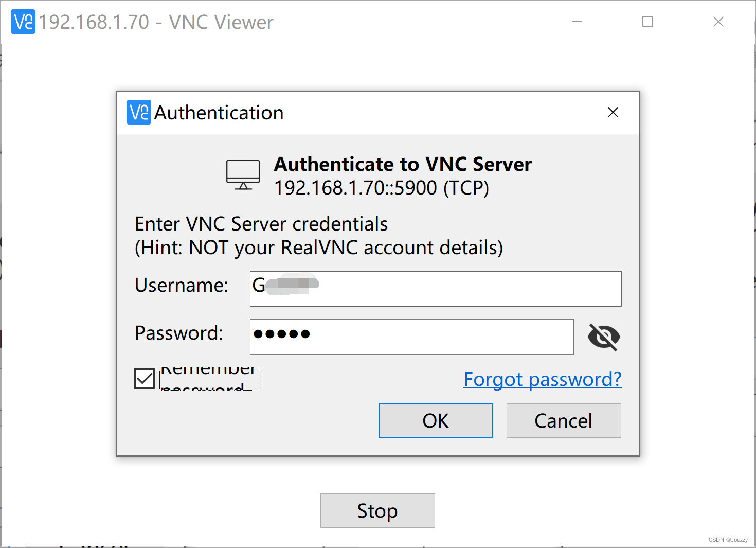Click inside the Username input field
756x548 pixels.
(x=435, y=289)
